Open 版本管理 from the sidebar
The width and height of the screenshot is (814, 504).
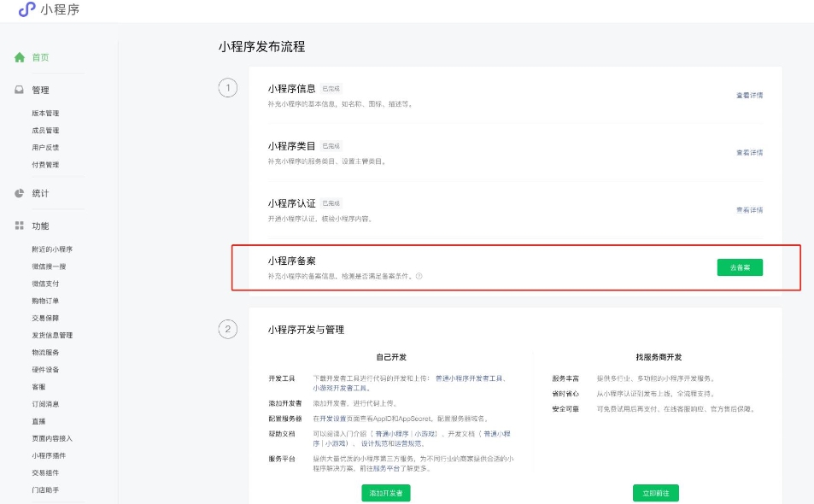(44, 113)
